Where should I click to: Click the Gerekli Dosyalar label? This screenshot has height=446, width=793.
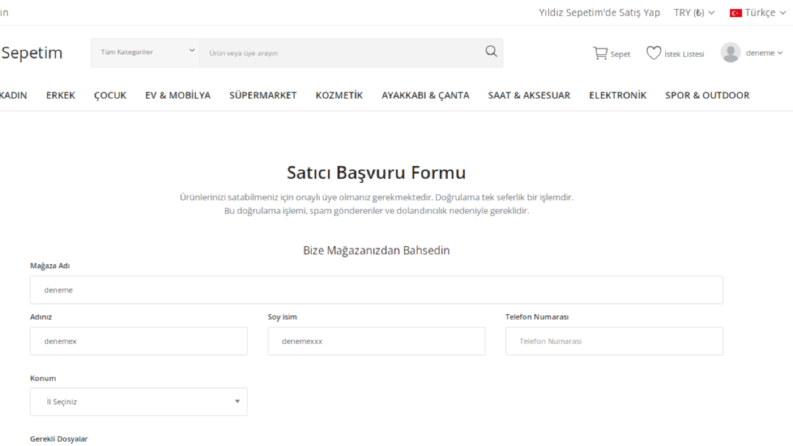59,439
